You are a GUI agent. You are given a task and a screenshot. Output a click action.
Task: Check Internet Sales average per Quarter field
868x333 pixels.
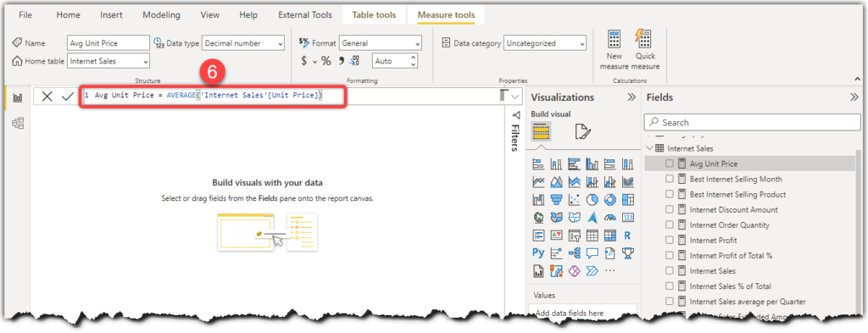coord(670,302)
